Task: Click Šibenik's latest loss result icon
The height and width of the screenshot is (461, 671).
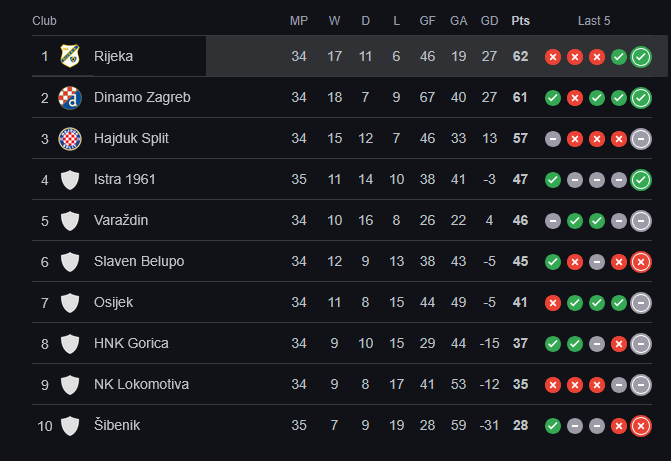Action: click(641, 426)
